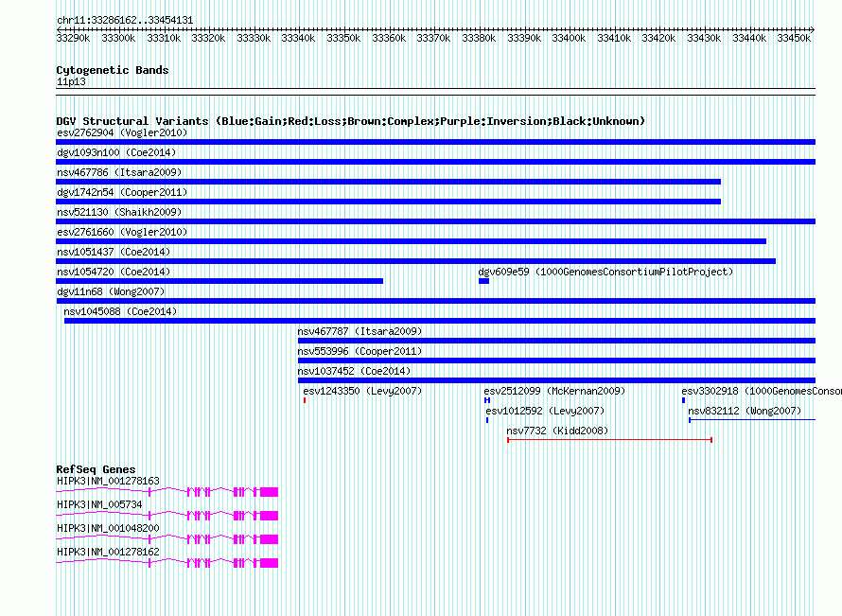
Task: Select the esv2512099 (McKernan2009) variant marker
Action: (x=486, y=400)
